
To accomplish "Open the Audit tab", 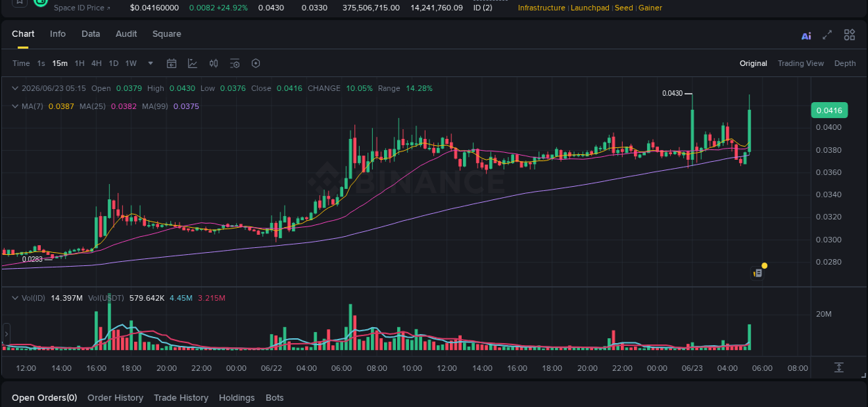I will [x=126, y=34].
